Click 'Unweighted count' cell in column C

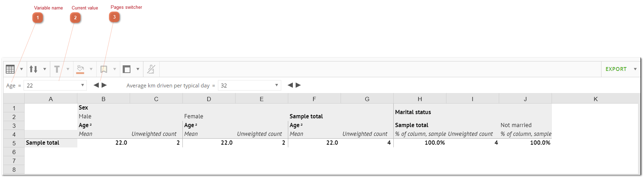pos(154,134)
